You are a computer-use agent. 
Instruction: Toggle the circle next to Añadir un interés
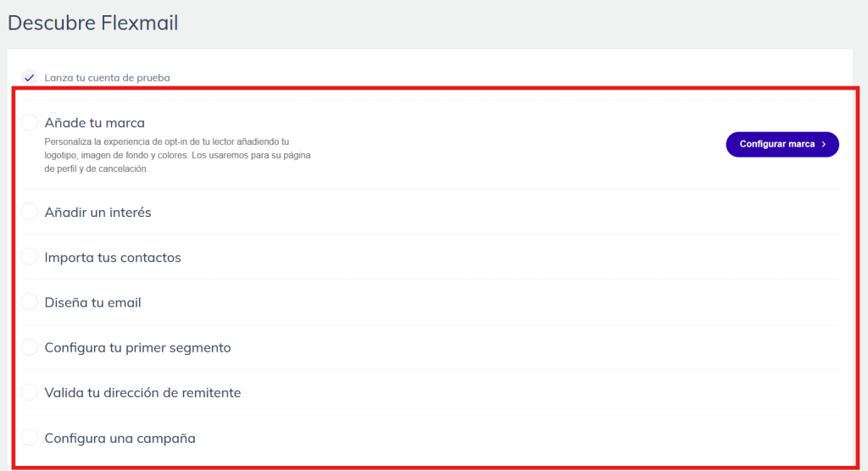30,212
